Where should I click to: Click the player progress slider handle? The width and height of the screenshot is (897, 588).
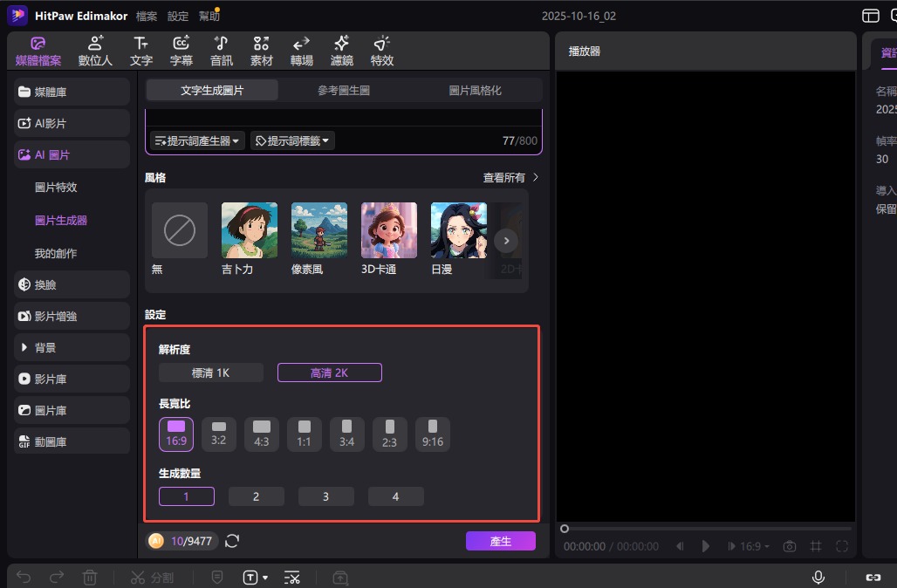565,529
